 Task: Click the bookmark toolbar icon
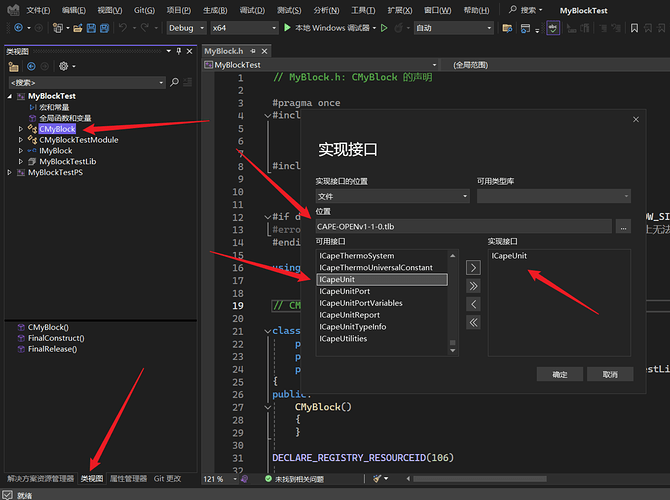click(x=635, y=28)
